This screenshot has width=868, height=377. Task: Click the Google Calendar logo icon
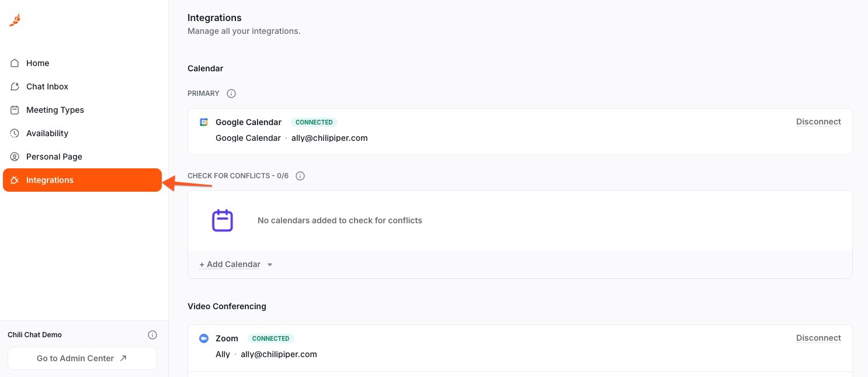(204, 122)
